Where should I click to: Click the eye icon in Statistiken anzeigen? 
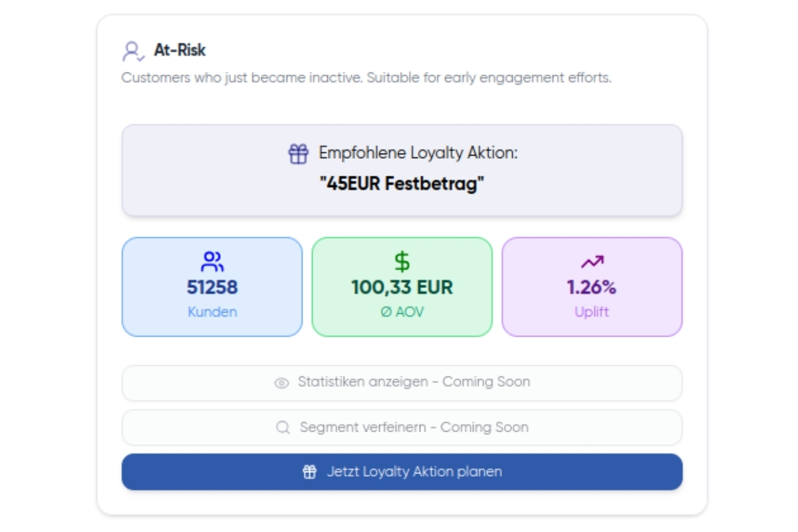[282, 383]
